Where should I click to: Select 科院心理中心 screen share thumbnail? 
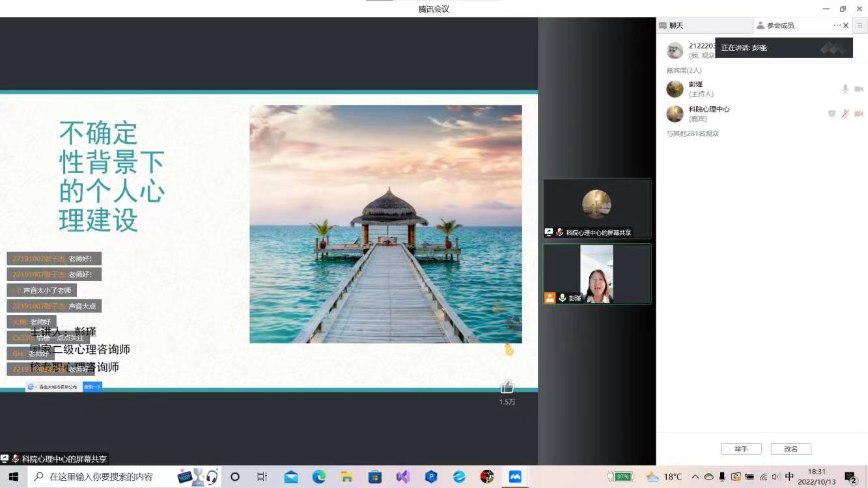[596, 208]
